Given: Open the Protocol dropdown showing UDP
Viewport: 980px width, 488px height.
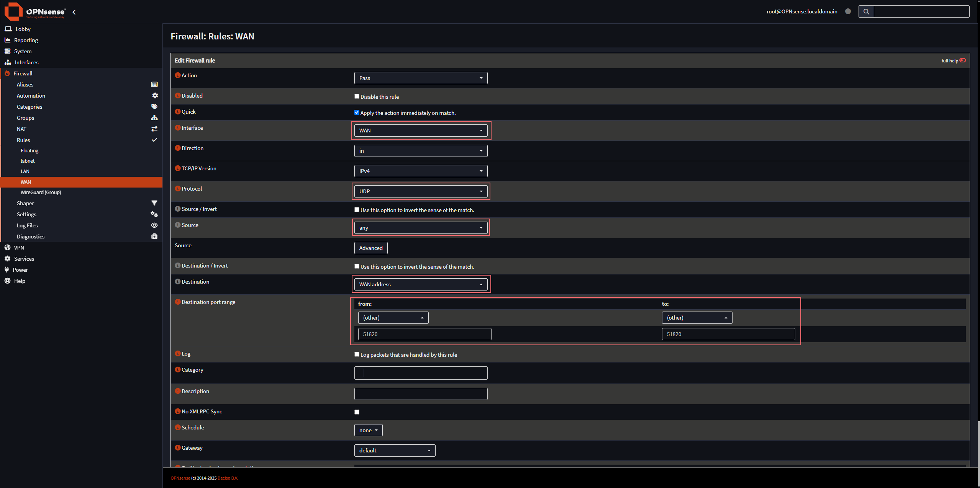Looking at the screenshot, I should coord(421,191).
